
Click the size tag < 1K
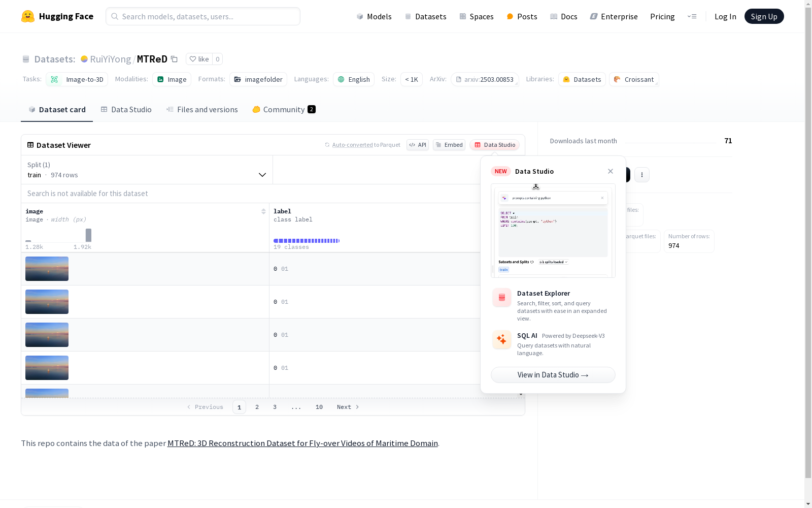coord(412,79)
